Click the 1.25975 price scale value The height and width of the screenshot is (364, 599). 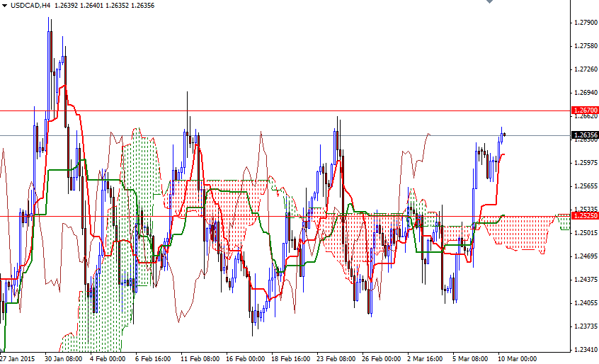click(586, 163)
